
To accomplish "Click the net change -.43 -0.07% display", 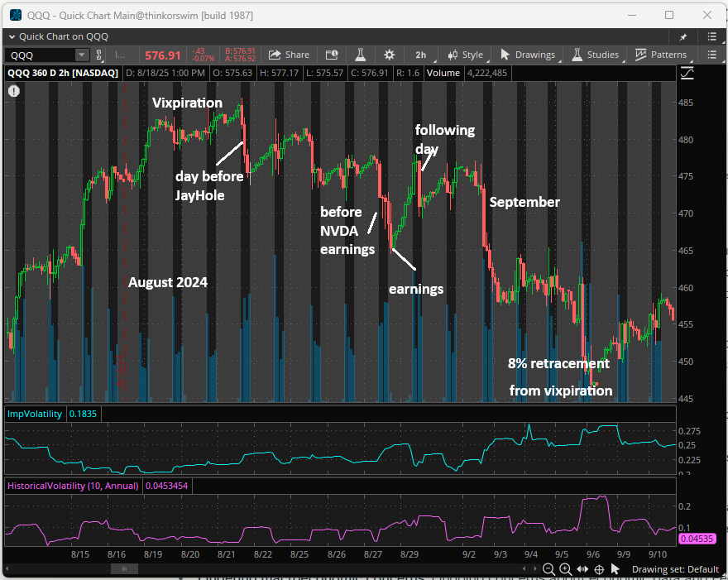I will (204, 55).
